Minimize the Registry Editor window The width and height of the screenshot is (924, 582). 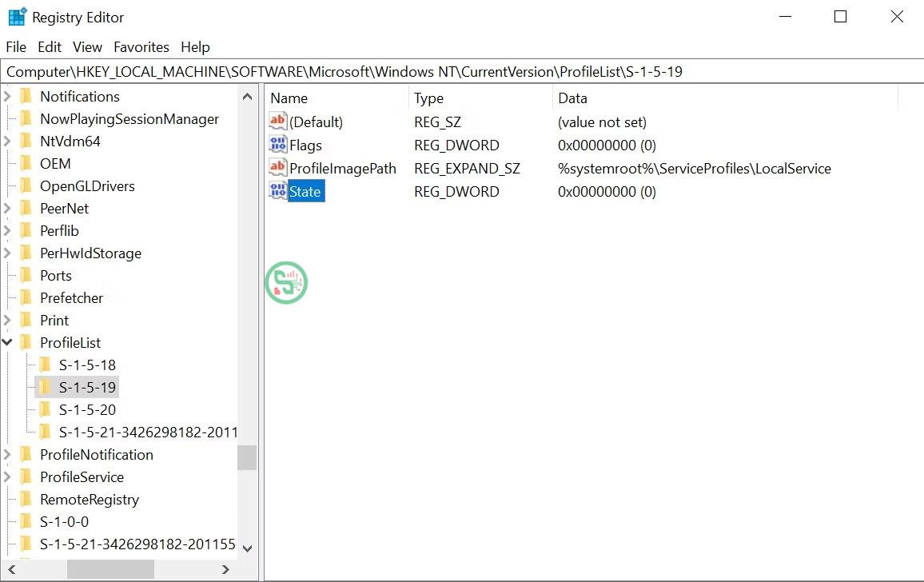(785, 17)
